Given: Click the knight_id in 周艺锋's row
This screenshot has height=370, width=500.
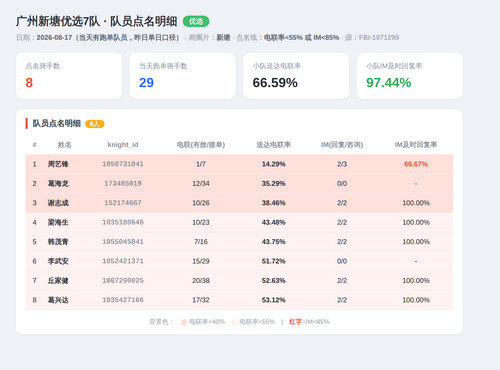Looking at the screenshot, I should pyautogui.click(x=123, y=164).
